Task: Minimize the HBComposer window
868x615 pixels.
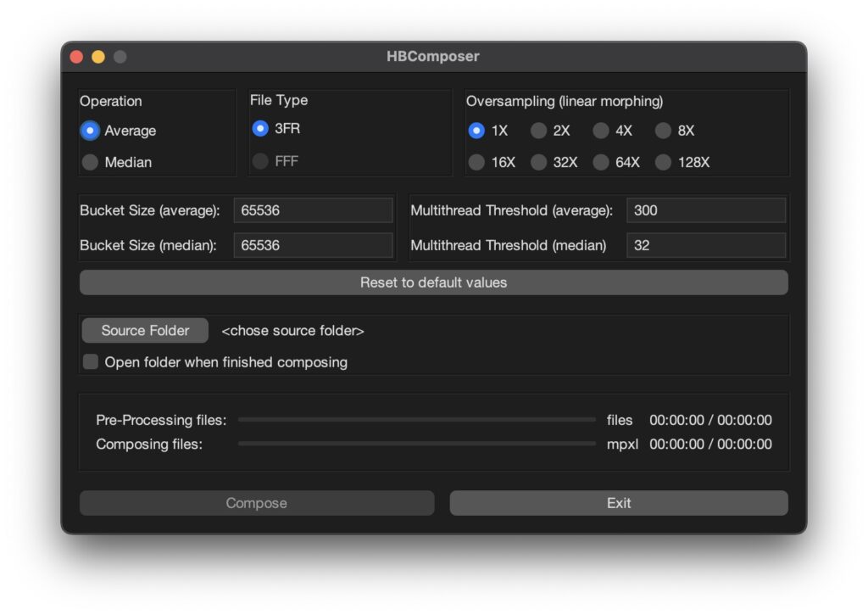Action: [98, 57]
